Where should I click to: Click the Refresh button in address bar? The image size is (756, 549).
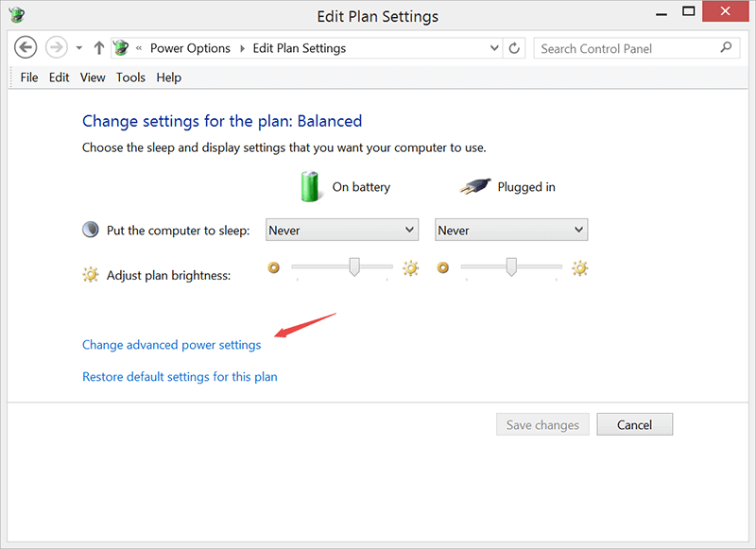[515, 48]
